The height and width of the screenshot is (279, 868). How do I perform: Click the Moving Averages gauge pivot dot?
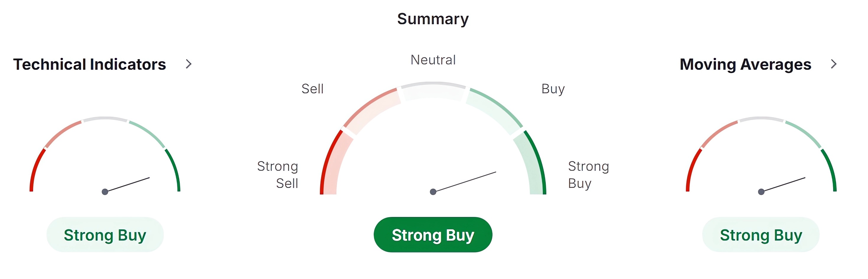761,192
